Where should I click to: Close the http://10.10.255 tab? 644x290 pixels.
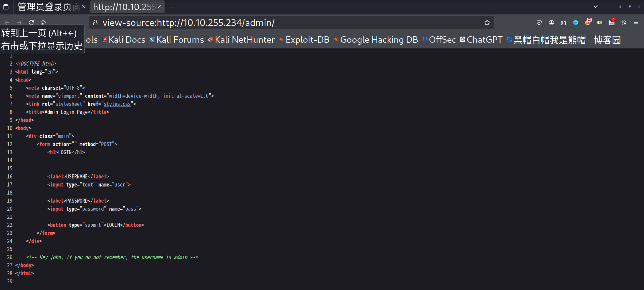(x=159, y=7)
